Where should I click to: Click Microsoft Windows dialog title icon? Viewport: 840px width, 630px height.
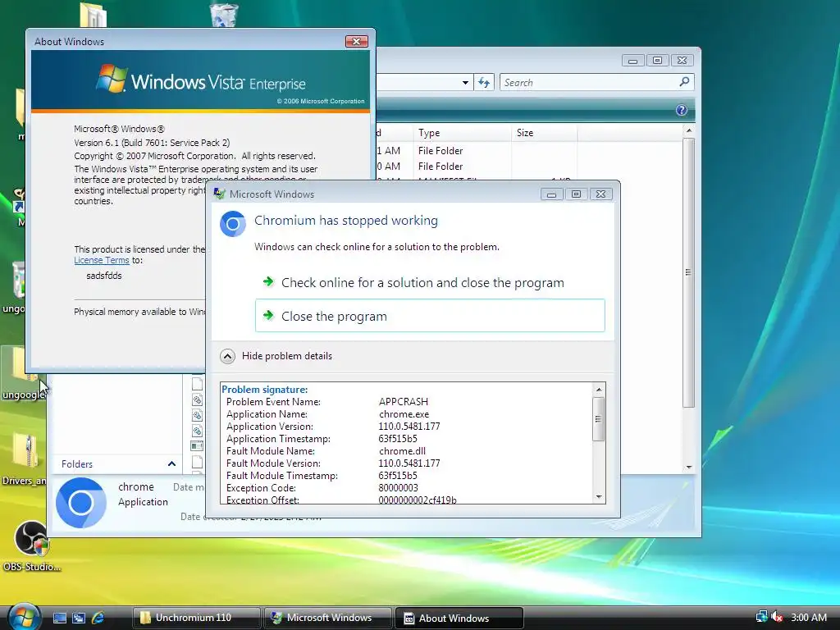219,194
